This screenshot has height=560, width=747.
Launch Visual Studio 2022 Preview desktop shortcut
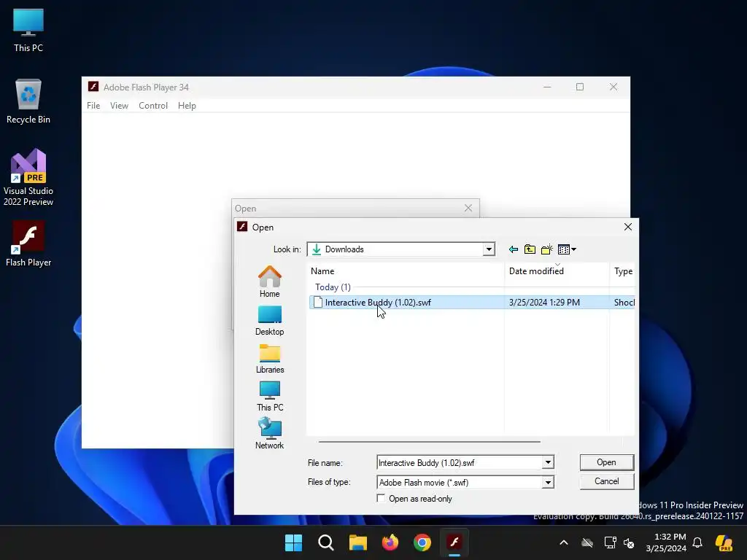(x=28, y=178)
